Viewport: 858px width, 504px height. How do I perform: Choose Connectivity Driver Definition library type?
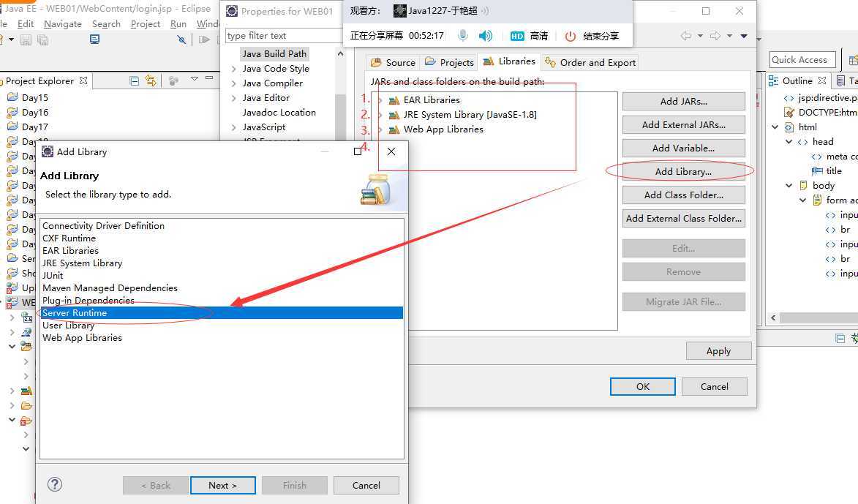[x=103, y=225]
